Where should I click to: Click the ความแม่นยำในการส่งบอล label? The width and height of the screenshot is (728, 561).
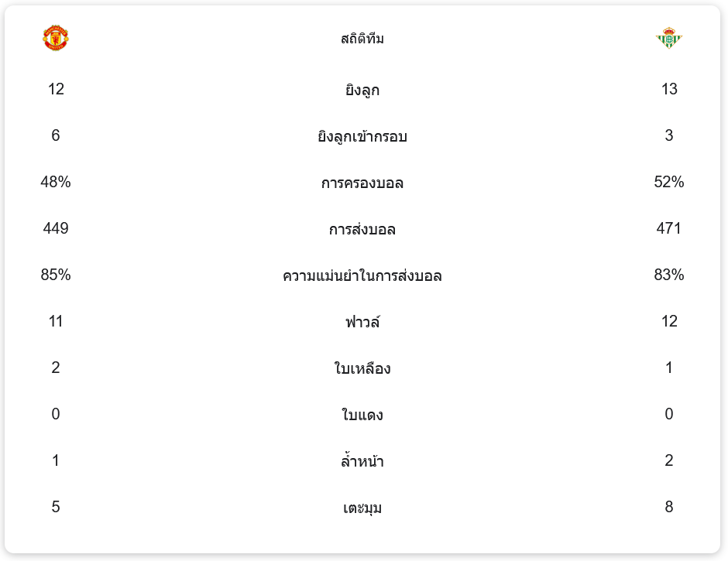(x=362, y=275)
